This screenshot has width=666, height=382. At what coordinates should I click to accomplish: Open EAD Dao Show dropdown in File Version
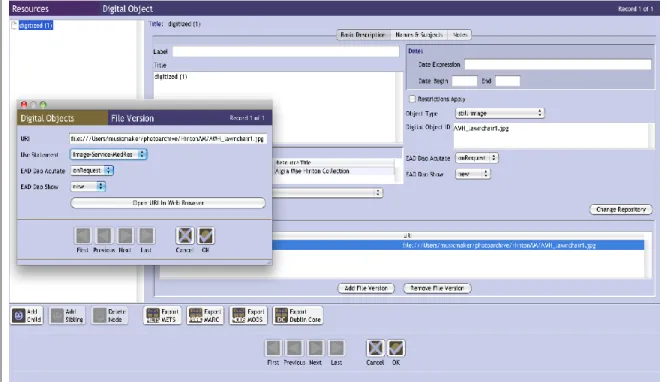coord(88,186)
